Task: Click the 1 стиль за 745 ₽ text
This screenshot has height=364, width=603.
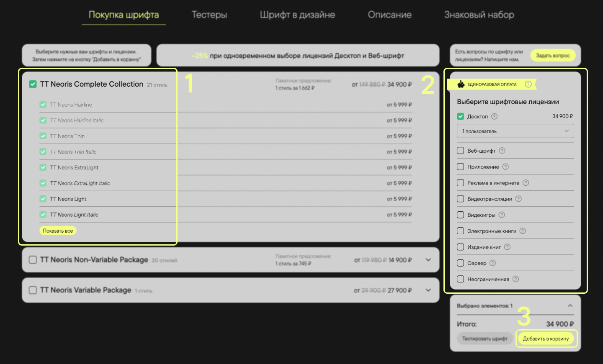Action: 294,264
